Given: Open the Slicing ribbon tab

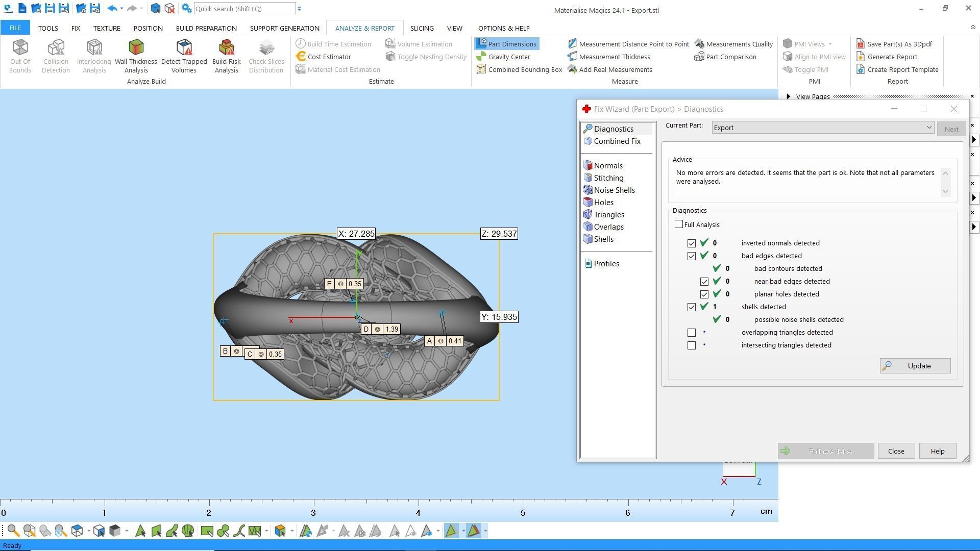Looking at the screenshot, I should click(x=422, y=28).
